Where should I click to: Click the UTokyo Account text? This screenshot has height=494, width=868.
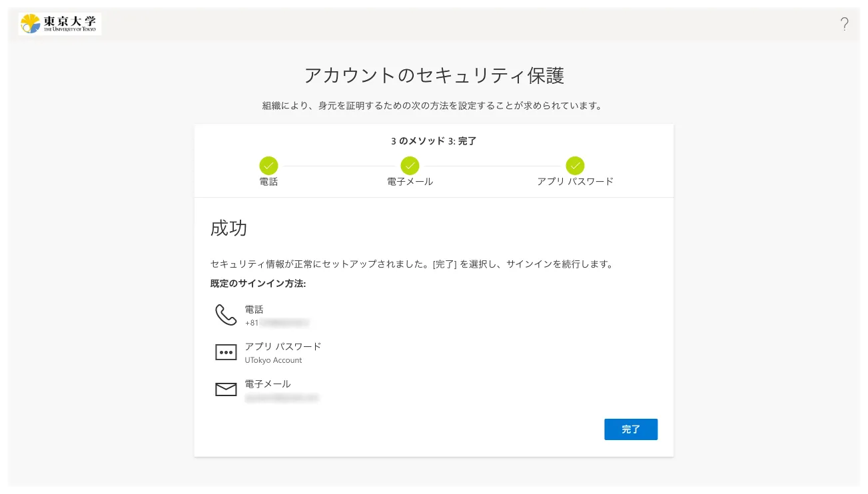[x=273, y=360]
